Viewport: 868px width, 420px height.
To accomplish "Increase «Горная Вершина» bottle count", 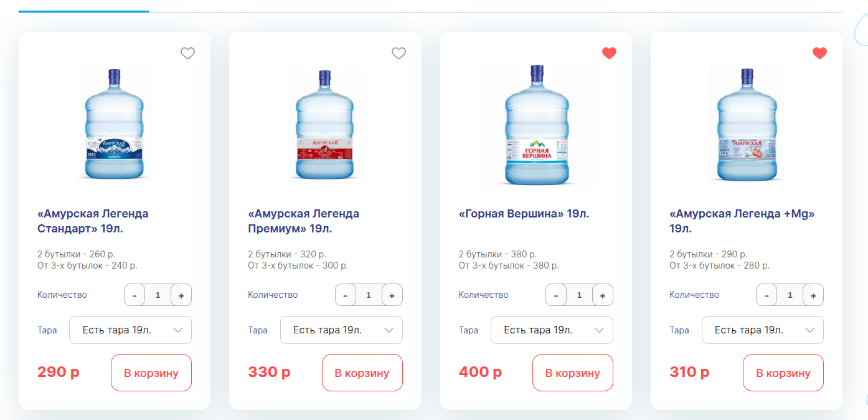I will [x=603, y=295].
